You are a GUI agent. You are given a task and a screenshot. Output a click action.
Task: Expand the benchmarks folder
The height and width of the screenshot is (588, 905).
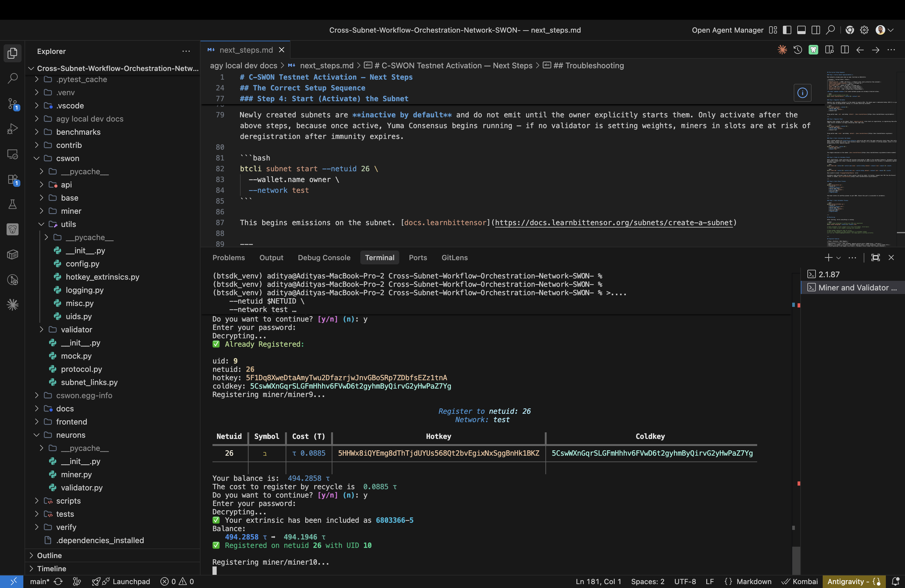point(78,132)
